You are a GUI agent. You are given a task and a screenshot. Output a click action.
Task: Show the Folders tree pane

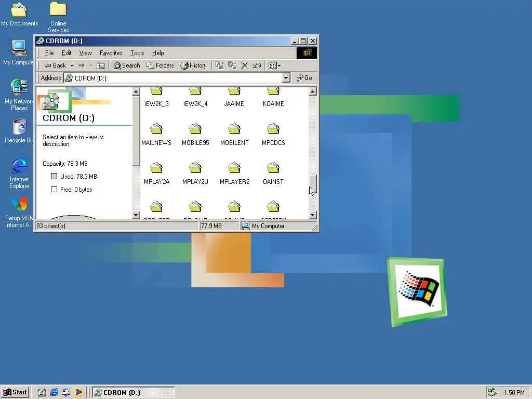pos(160,65)
